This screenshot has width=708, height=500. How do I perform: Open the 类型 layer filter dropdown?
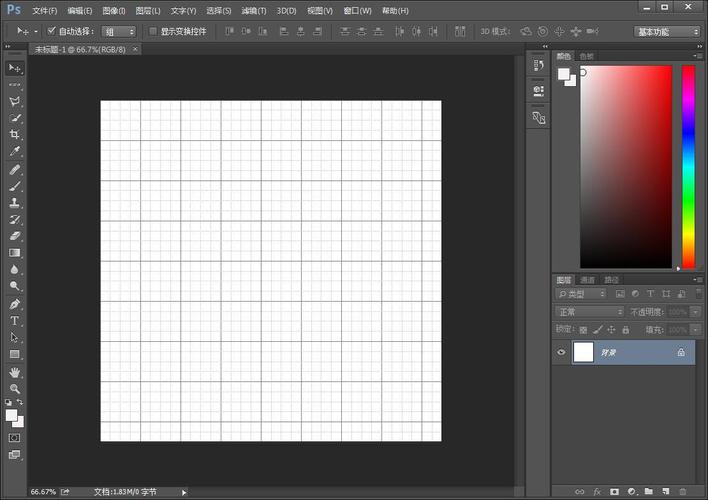click(582, 294)
